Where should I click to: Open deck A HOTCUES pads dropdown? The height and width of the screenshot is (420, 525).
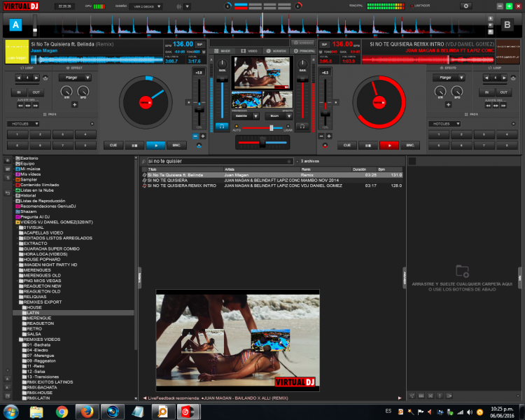tap(23, 124)
